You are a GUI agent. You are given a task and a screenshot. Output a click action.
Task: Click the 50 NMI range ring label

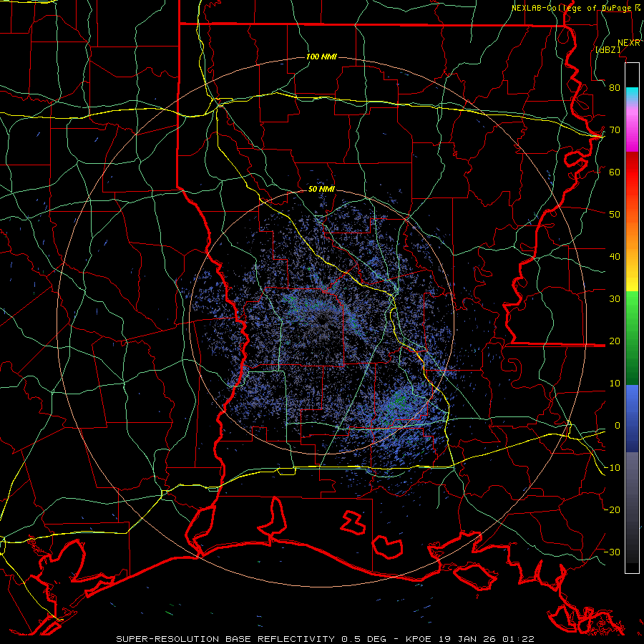tap(321, 190)
